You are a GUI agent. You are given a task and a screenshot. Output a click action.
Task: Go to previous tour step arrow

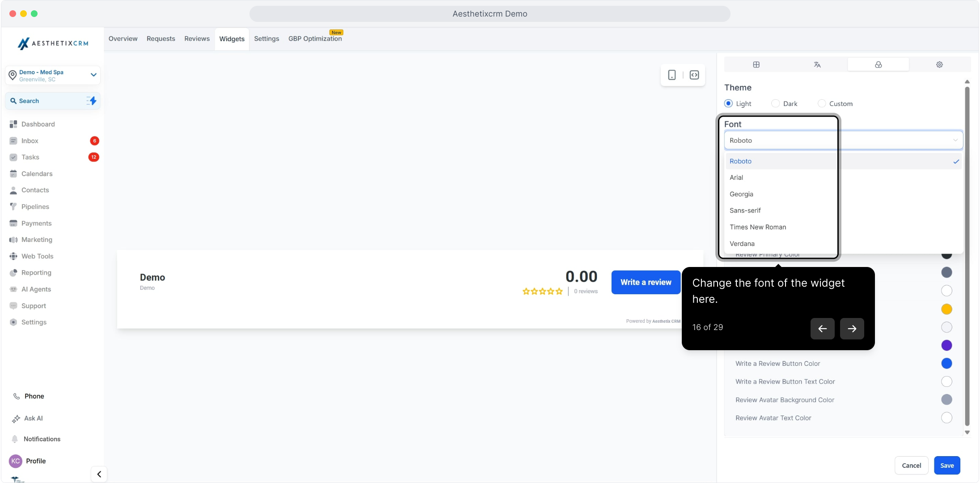(822, 329)
